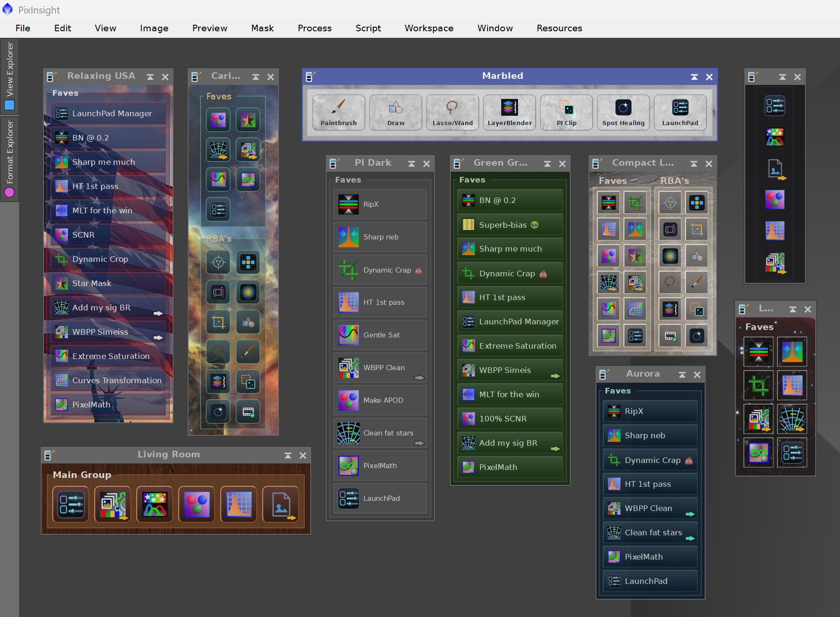Image resolution: width=840 pixels, height=617 pixels.
Task: Click Superb-bias button in Green panel
Action: [x=510, y=225]
